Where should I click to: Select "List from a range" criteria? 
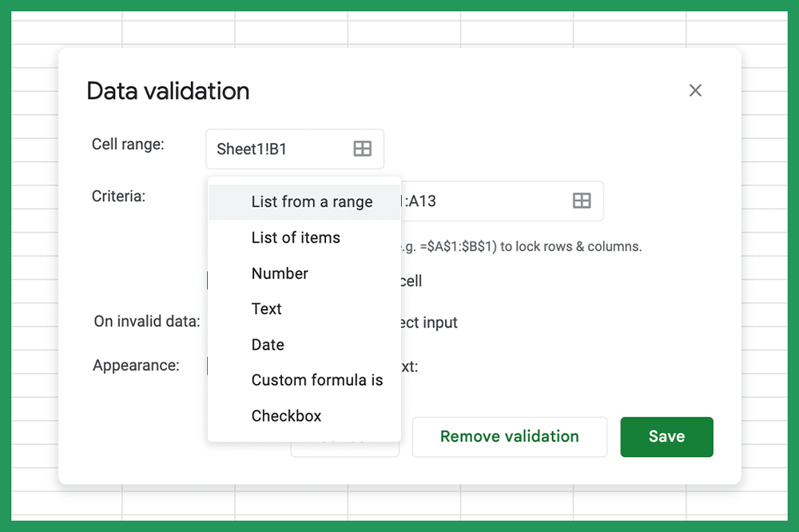[312, 201]
